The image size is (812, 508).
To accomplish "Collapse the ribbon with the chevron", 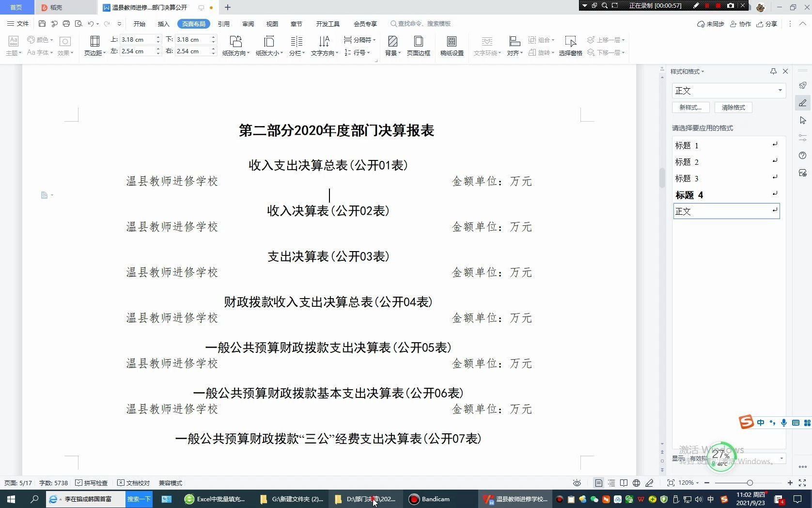I will (802, 23).
